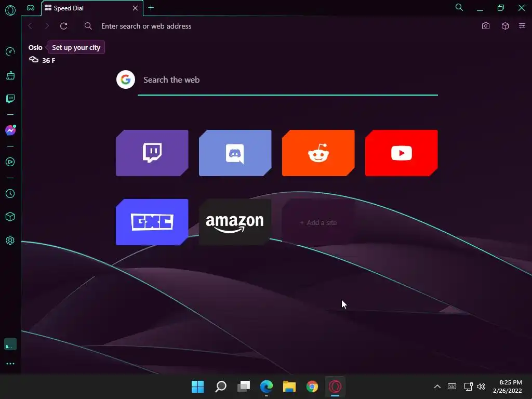
Task: Open Easy Setup sliders icon
Action: tap(522, 26)
